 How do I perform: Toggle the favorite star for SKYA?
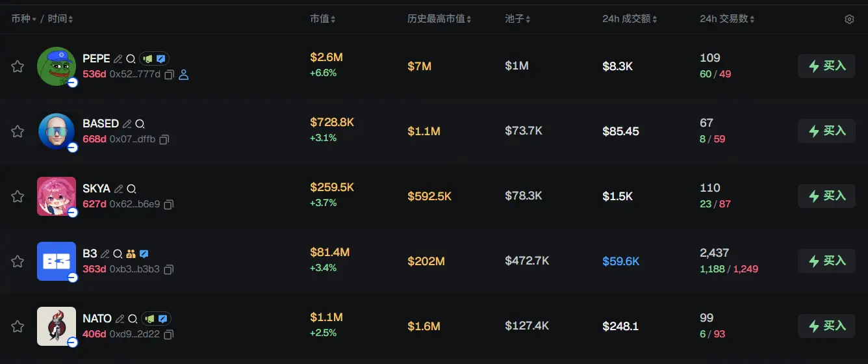point(18,196)
